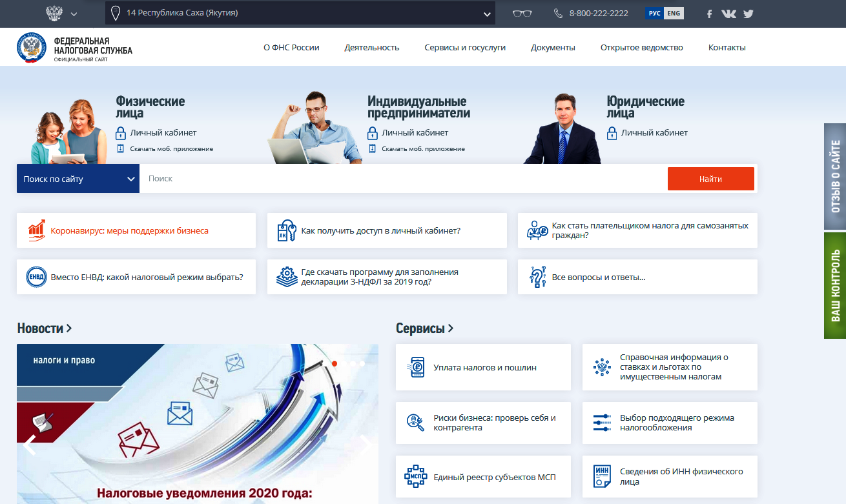Image resolution: width=846 pixels, height=504 pixels.
Task: Click the question marks icon for all questions
Action: tap(537, 277)
